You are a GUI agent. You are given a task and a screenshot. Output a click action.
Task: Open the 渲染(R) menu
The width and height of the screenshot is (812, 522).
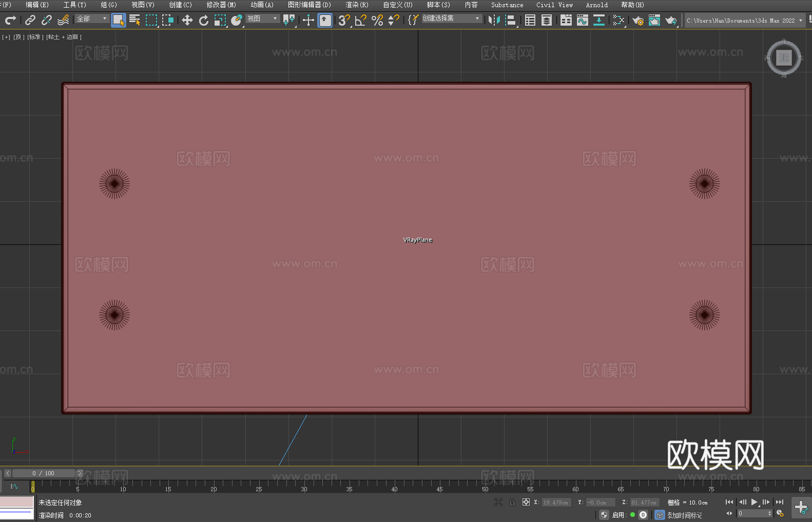pos(357,5)
